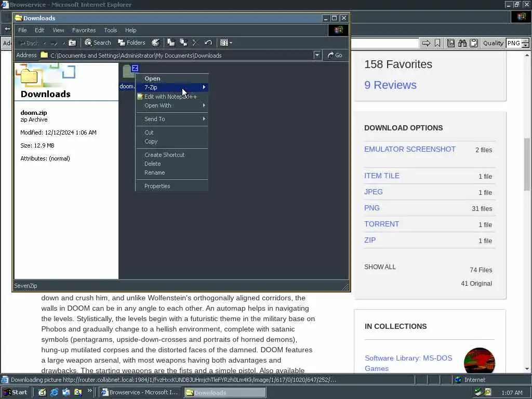Click the Forward arrow in Downloads toolbar
This screenshot has height=399, width=532.
[54, 43]
